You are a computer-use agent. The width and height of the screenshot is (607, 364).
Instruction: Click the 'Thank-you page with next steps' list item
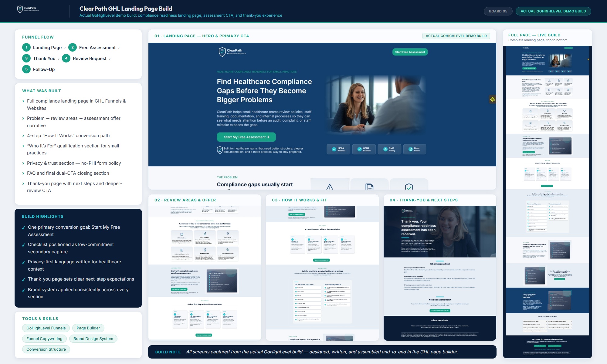[74, 187]
